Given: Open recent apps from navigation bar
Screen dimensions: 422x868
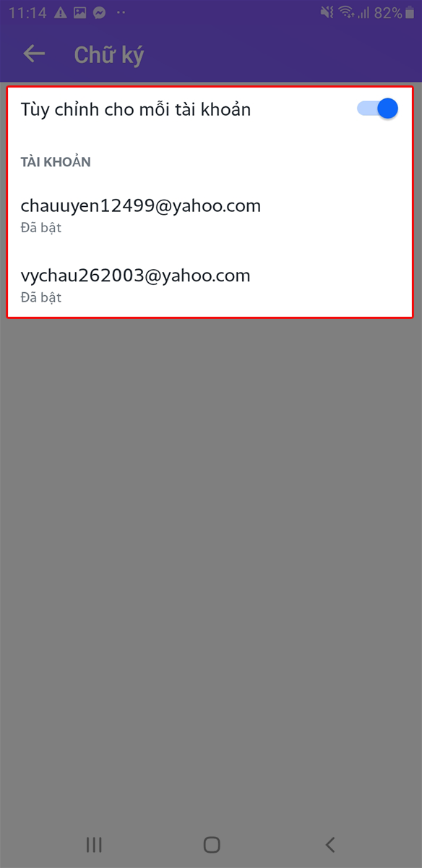Looking at the screenshot, I should pos(94,844).
